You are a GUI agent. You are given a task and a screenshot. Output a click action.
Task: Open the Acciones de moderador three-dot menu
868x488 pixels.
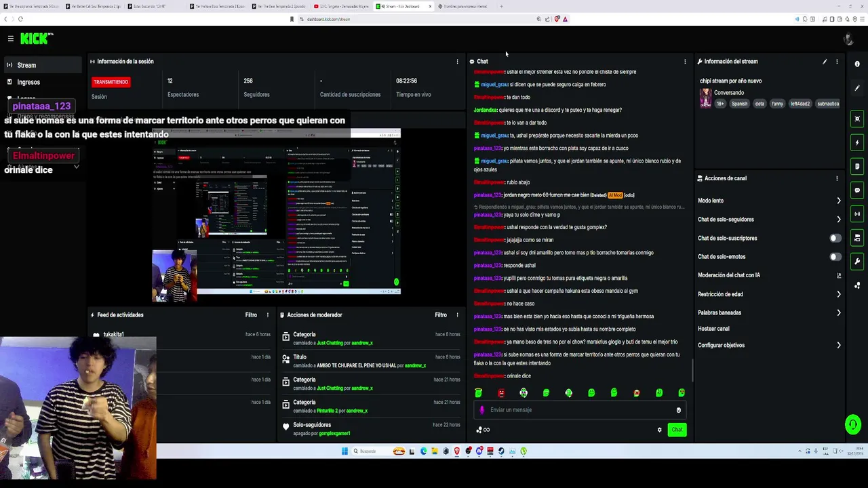[x=457, y=315]
